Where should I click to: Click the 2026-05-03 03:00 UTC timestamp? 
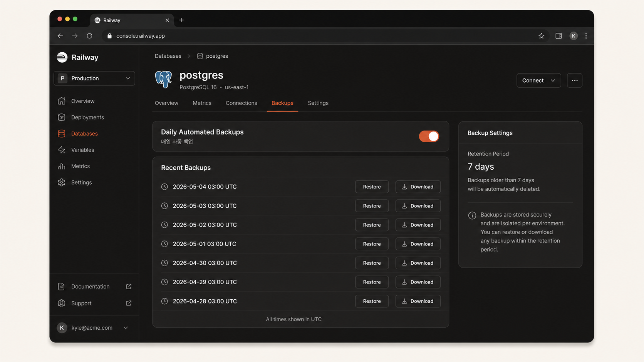(x=205, y=206)
